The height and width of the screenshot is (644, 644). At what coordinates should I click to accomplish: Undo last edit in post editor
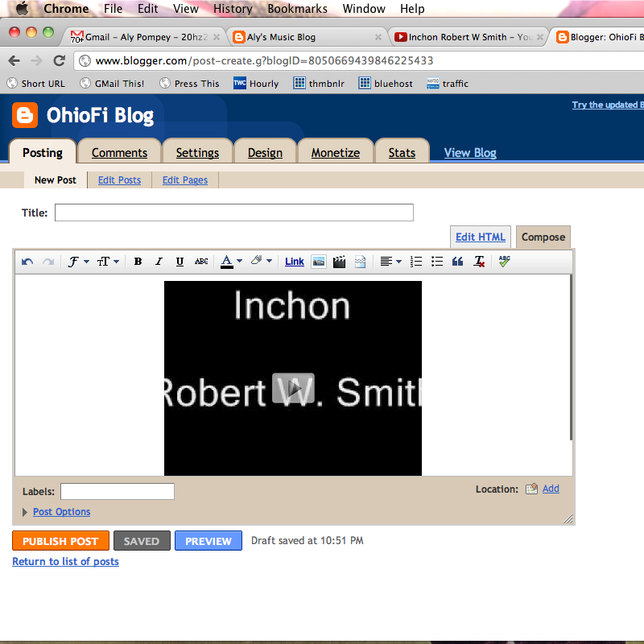(27, 262)
